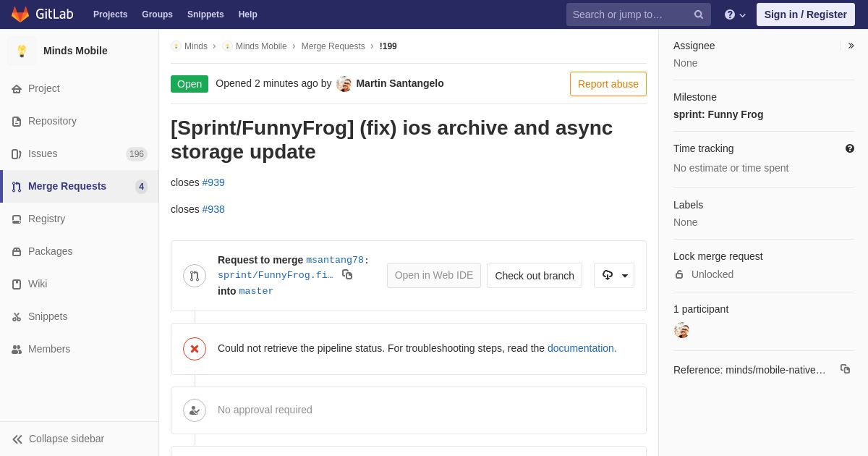This screenshot has height=456, width=868.
Task: Copy the merge request reference icon
Action: [845, 369]
